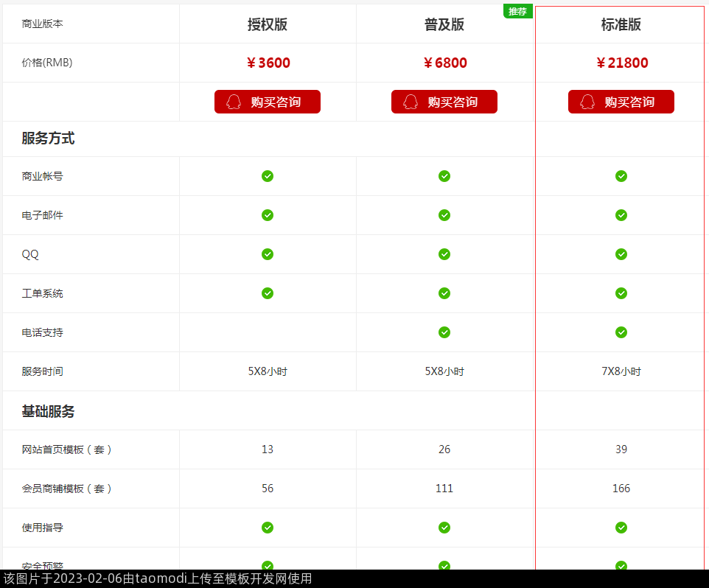Click 电子邮件 checkmark in 普及版 column
The width and height of the screenshot is (709, 588).
444,215
